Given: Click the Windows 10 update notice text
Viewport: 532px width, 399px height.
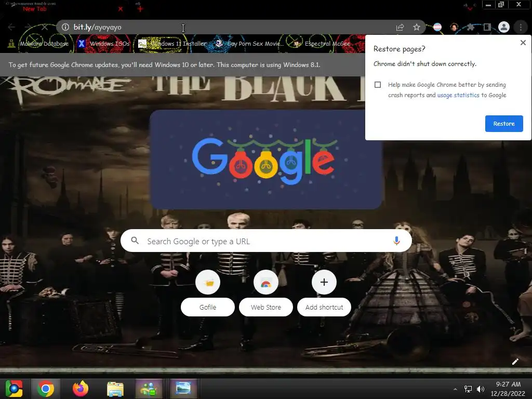Looking at the screenshot, I should [164, 65].
